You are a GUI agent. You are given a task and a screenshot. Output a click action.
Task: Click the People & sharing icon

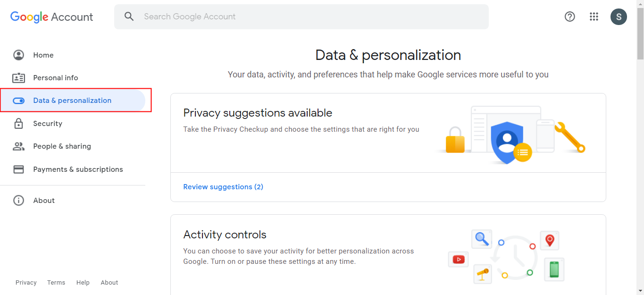tap(18, 146)
